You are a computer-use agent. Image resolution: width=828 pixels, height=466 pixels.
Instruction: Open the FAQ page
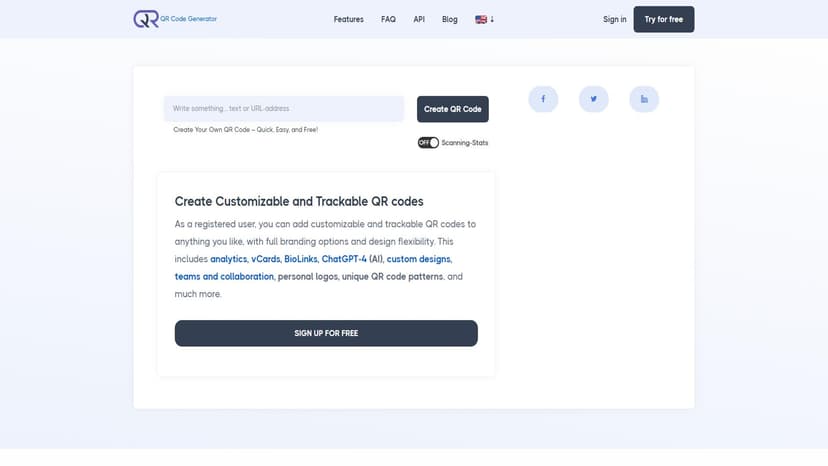click(388, 20)
